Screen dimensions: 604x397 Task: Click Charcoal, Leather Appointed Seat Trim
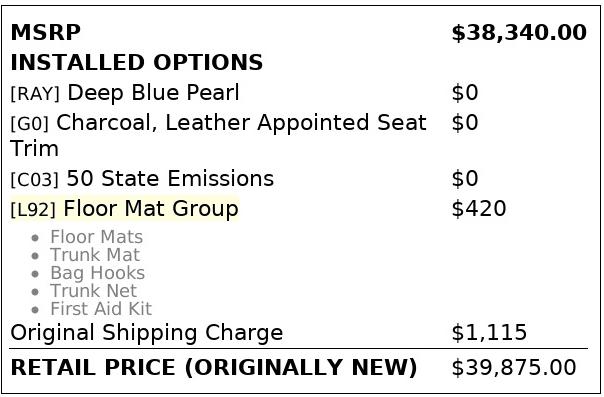coord(218,135)
